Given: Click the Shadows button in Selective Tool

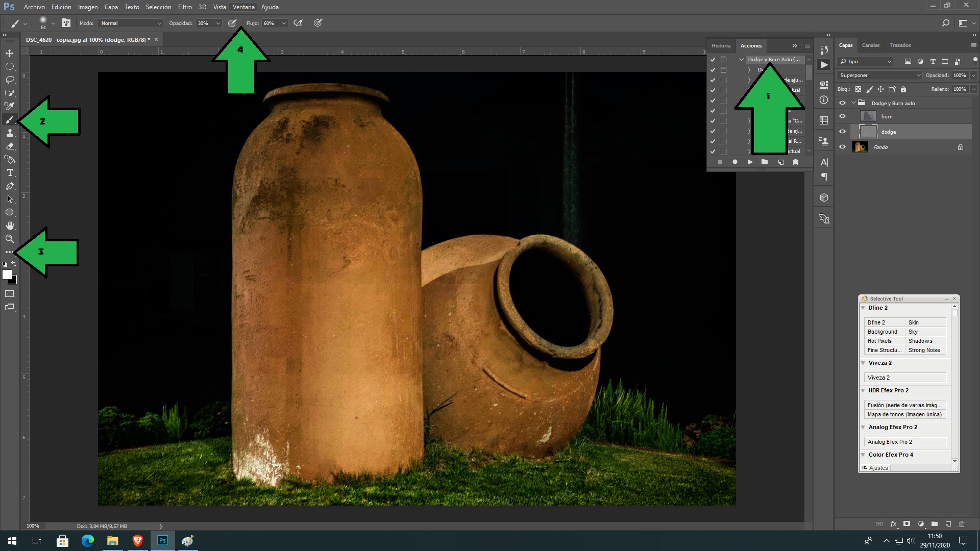Looking at the screenshot, I should click(x=925, y=341).
